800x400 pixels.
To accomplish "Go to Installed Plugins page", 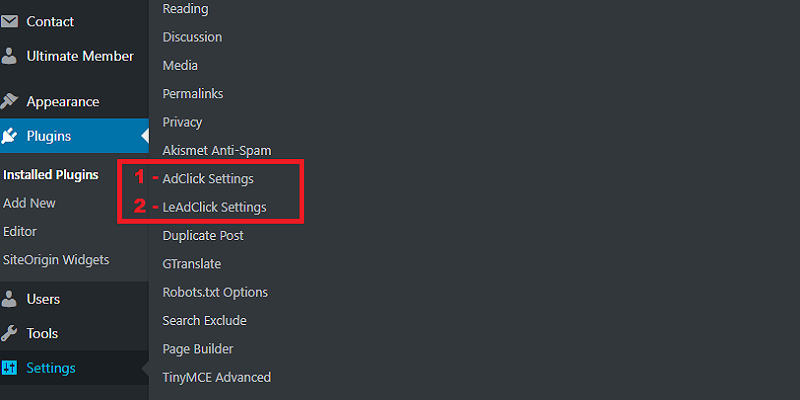I will (x=51, y=174).
